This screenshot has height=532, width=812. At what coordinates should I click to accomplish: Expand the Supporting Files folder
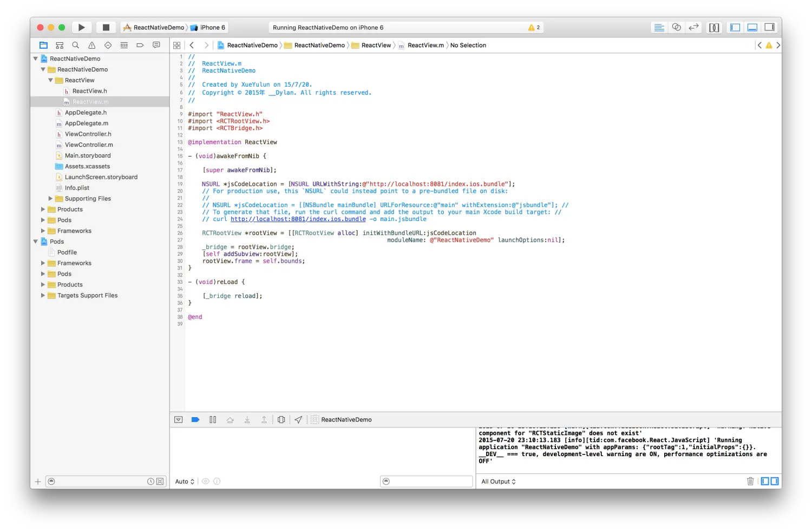pos(51,199)
